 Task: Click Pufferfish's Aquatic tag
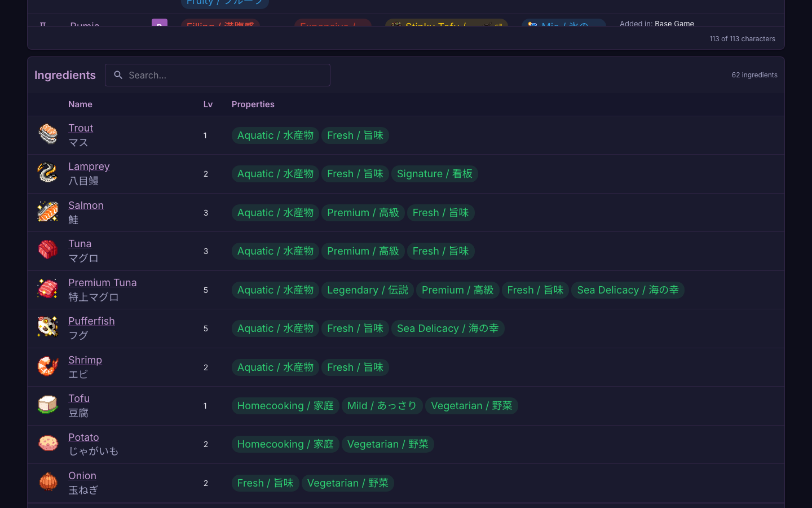point(275,329)
